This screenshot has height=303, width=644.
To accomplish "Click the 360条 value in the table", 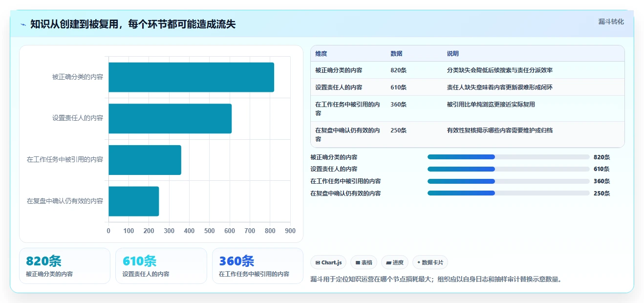I will point(398,105).
